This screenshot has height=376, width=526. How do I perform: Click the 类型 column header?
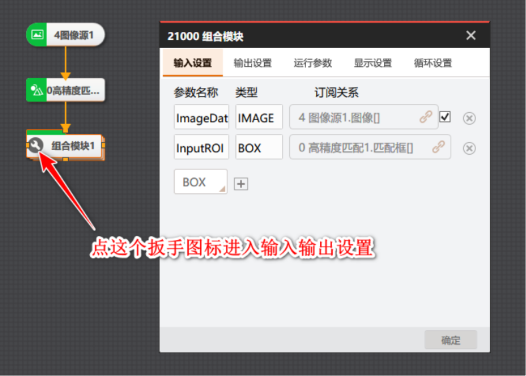pos(247,92)
